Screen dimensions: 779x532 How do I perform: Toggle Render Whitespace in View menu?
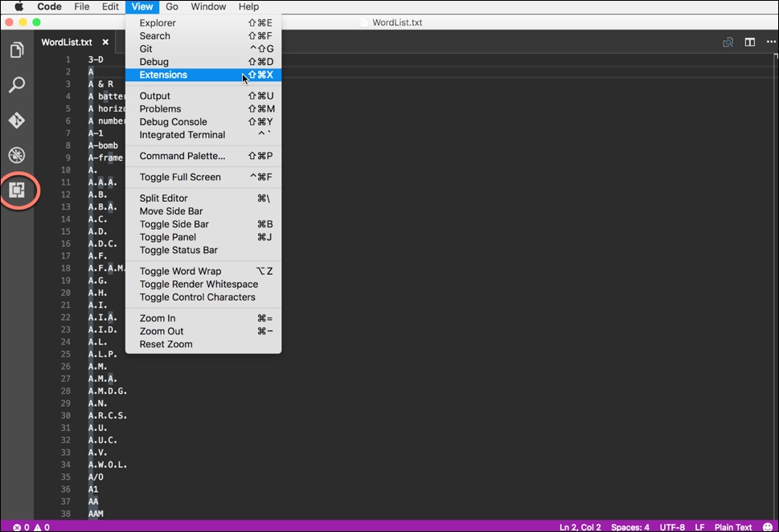203,284
